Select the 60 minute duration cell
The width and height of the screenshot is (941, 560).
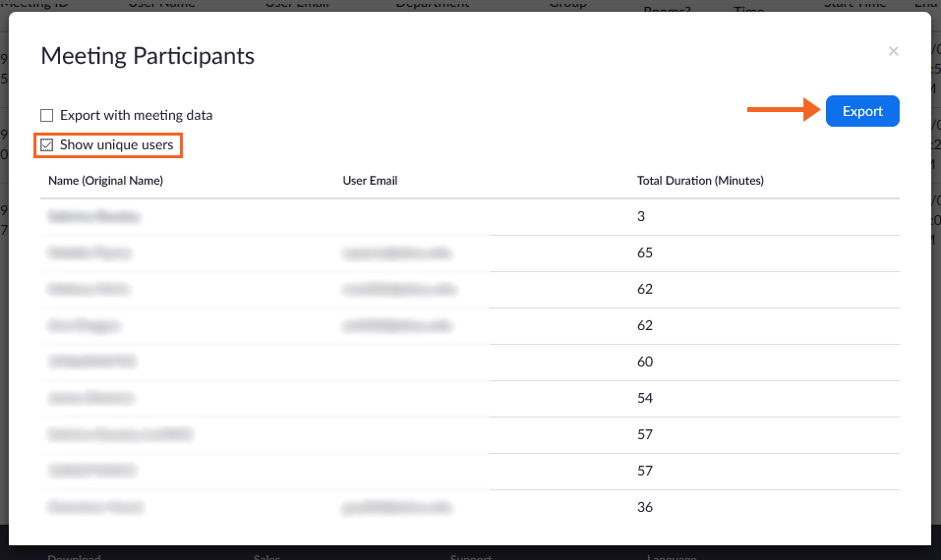[645, 362]
